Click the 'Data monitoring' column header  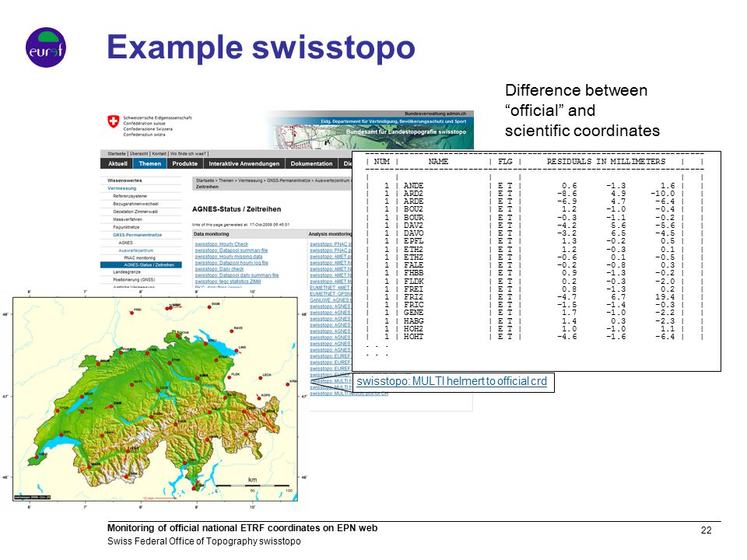click(211, 234)
